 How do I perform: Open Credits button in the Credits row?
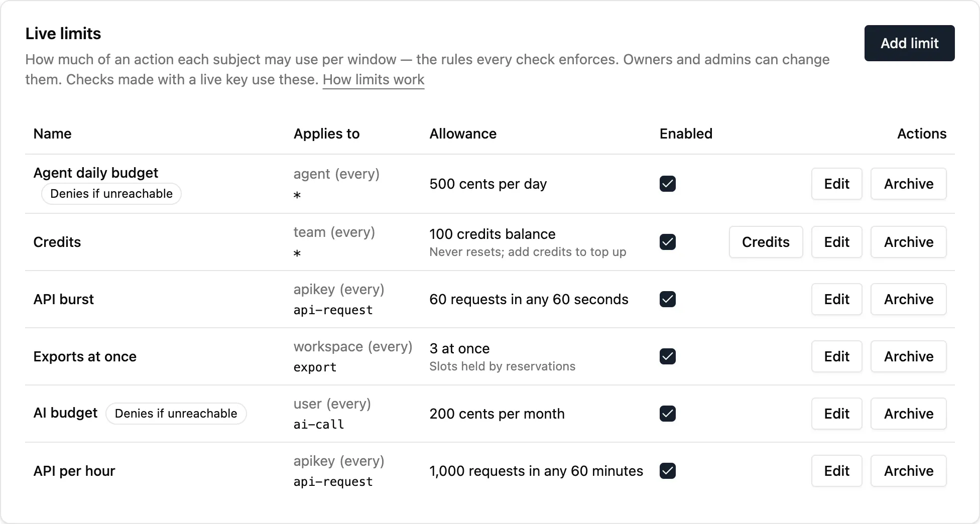766,242
